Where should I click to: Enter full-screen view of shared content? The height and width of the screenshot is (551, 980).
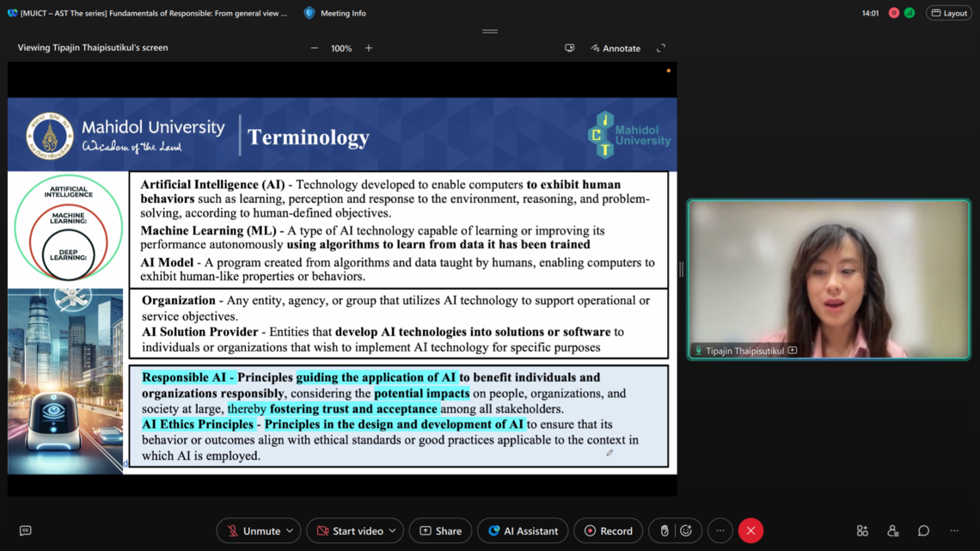(x=661, y=48)
